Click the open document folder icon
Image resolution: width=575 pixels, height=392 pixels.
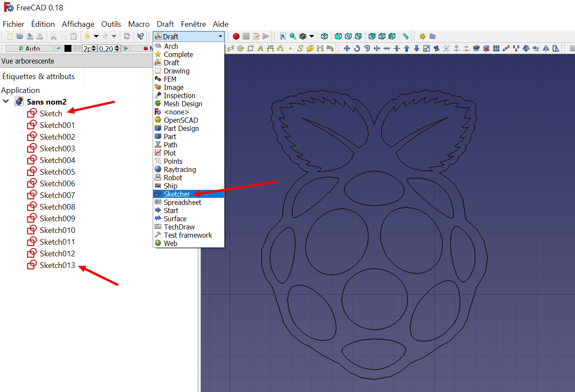(20, 36)
